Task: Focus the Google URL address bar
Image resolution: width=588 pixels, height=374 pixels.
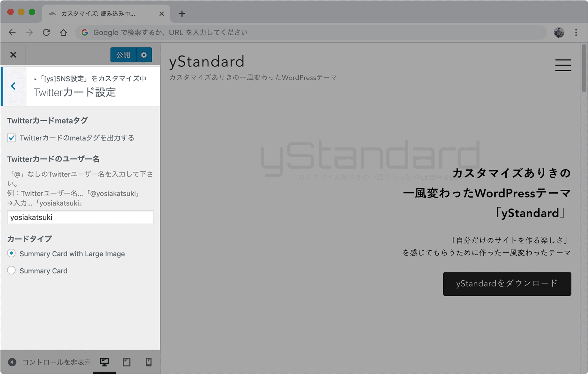Action: click(311, 32)
